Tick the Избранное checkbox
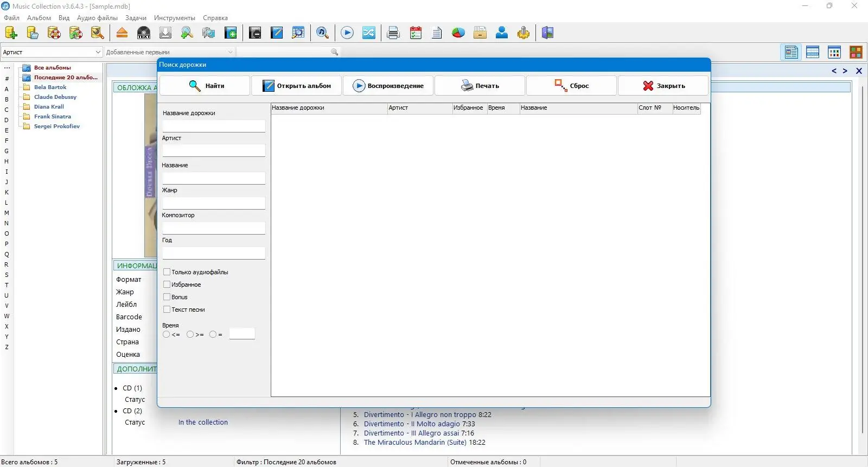The image size is (868, 467). tap(167, 285)
